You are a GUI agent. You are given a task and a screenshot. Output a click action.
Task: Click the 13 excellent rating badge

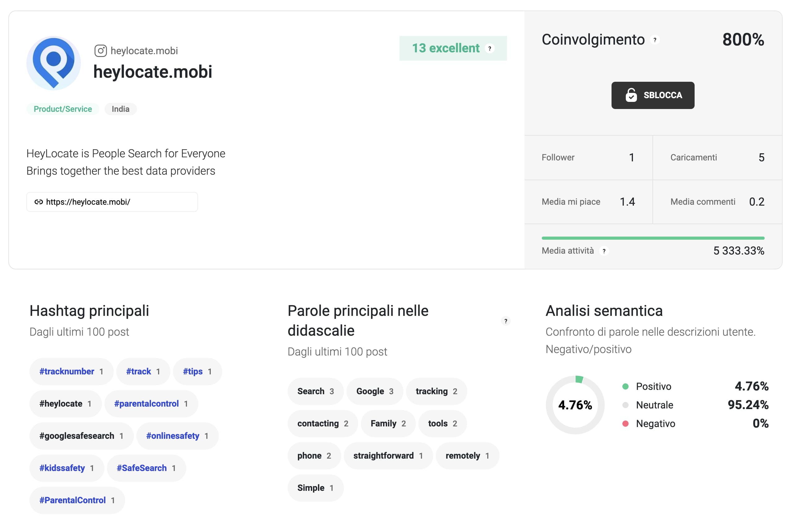453,48
